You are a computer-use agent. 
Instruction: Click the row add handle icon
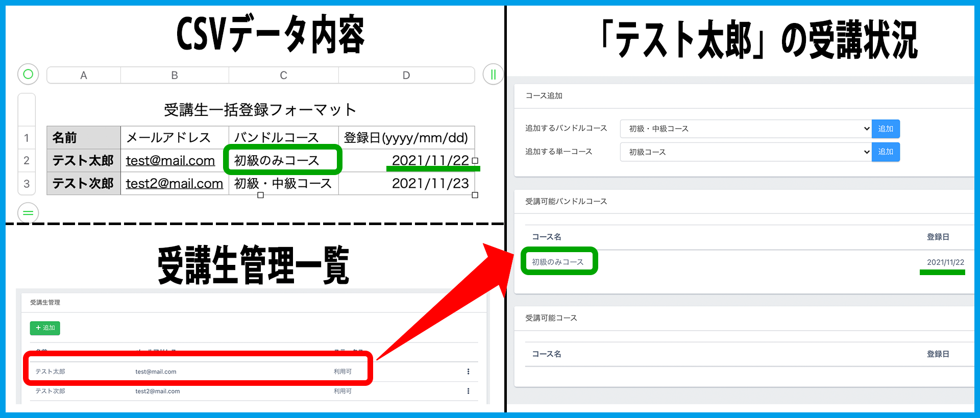point(28,213)
